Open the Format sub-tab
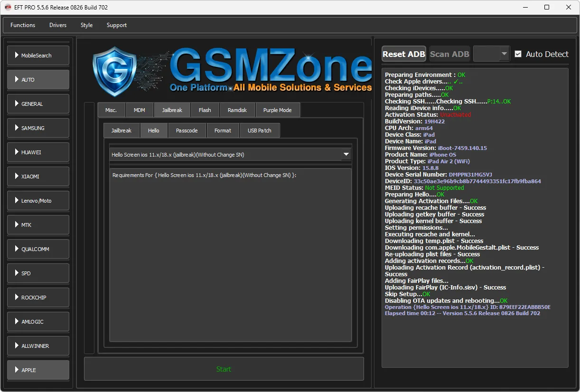The height and width of the screenshot is (392, 580). coord(223,131)
